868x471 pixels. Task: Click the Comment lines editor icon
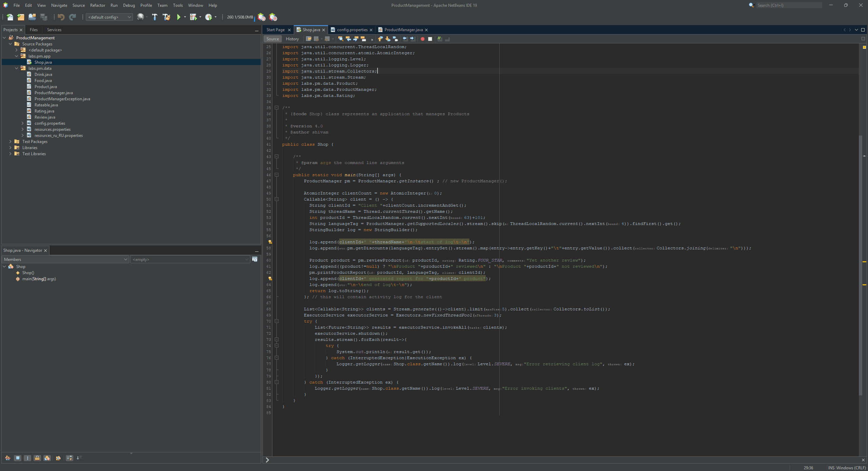[x=440, y=39]
